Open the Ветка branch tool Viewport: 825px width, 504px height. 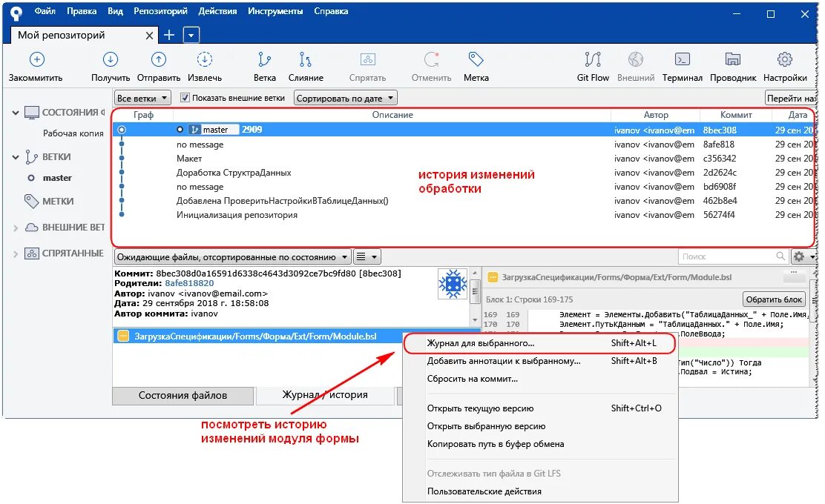tap(264, 59)
